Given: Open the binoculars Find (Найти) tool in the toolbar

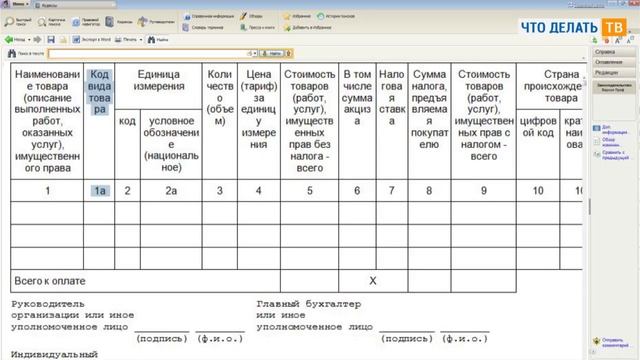Looking at the screenshot, I should click(x=158, y=40).
